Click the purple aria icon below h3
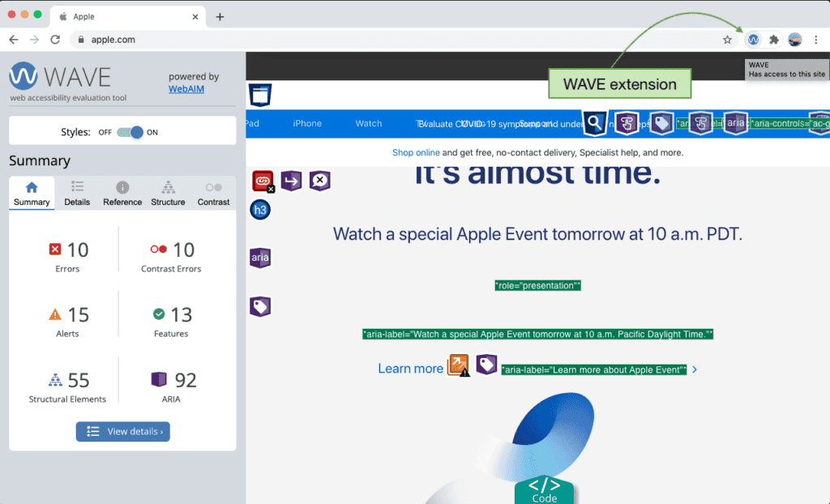The image size is (830, 504). pos(260,258)
